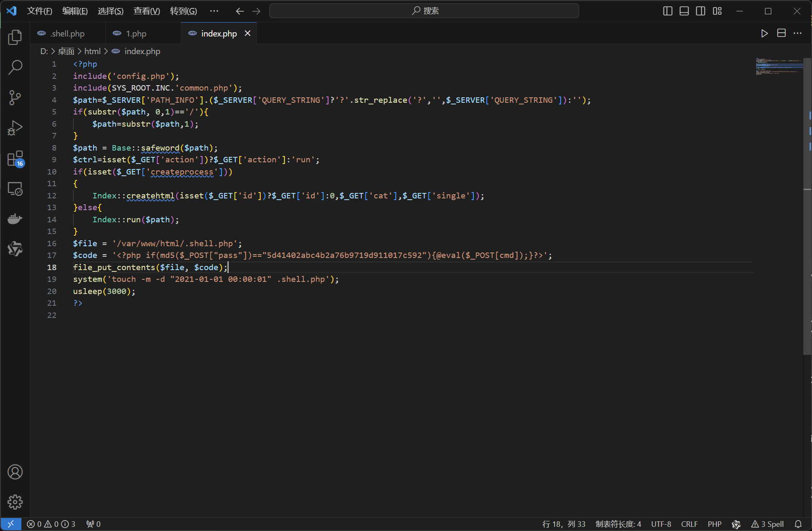Open the Run and Debug view
This screenshot has height=531, width=812.
pyautogui.click(x=15, y=128)
